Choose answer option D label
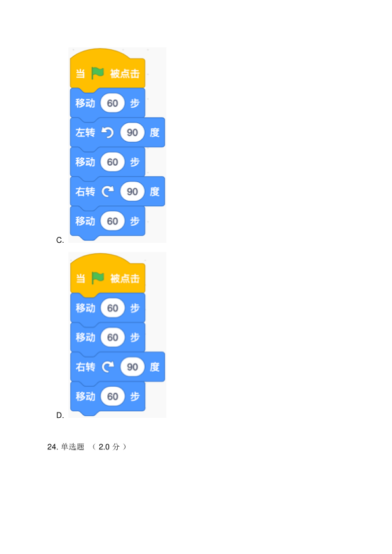Image resolution: width=392 pixels, height=554 pixels. point(60,415)
